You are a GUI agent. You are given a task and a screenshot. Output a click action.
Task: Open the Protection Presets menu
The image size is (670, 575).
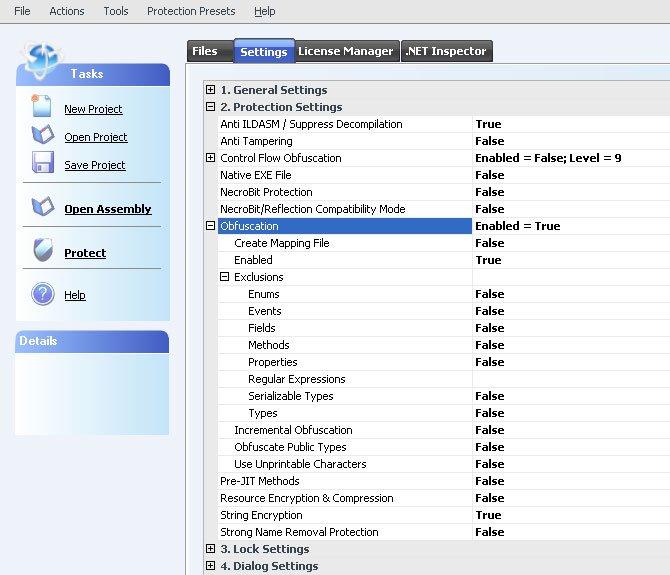pos(191,11)
